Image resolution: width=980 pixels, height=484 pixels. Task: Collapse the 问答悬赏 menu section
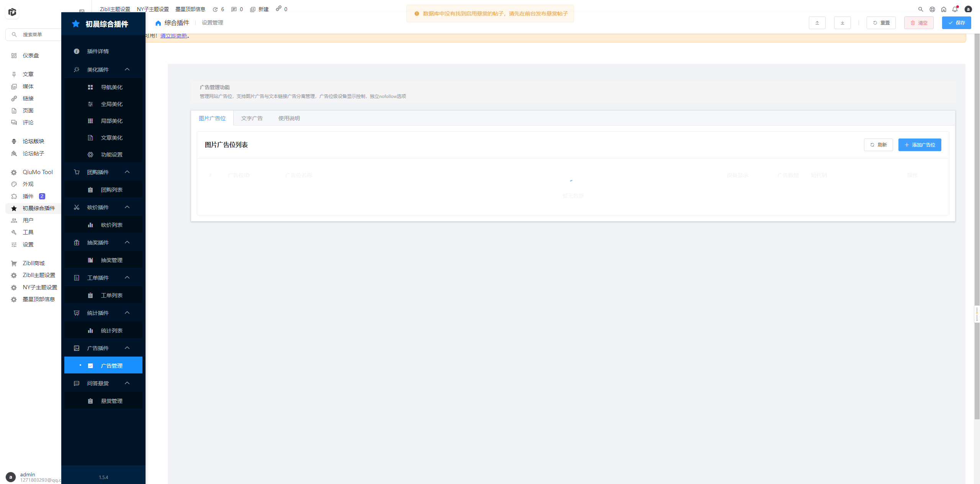(127, 383)
